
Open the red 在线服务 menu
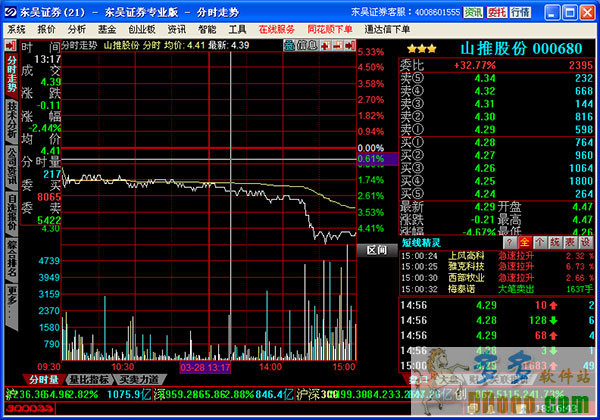pos(277,29)
